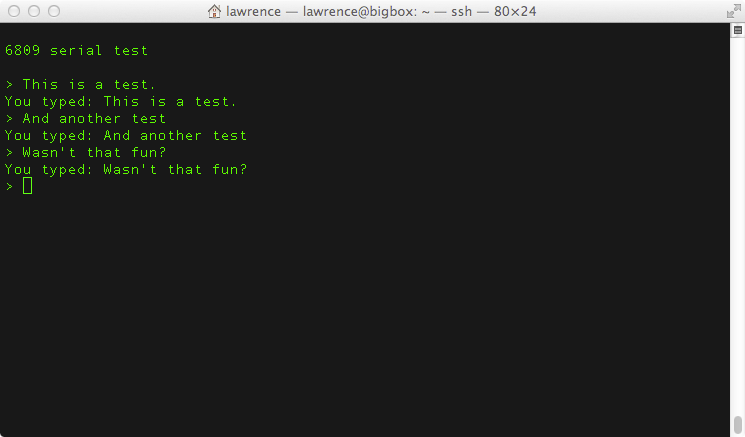
Task: Minimize the terminal window to the Dock
Action: (x=34, y=11)
